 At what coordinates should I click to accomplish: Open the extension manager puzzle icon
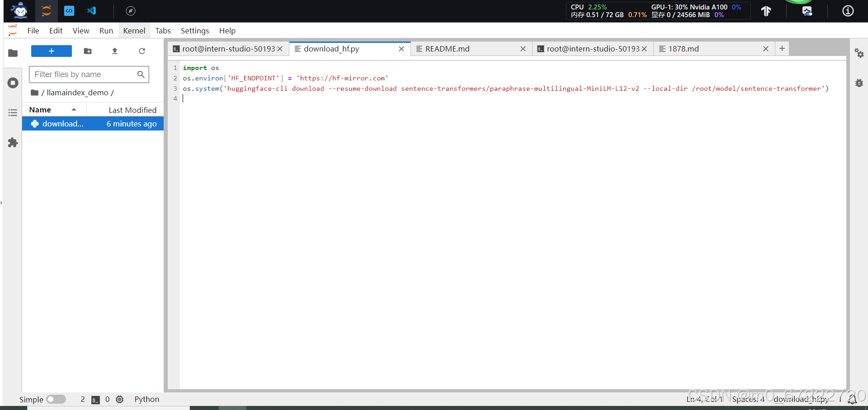12,143
